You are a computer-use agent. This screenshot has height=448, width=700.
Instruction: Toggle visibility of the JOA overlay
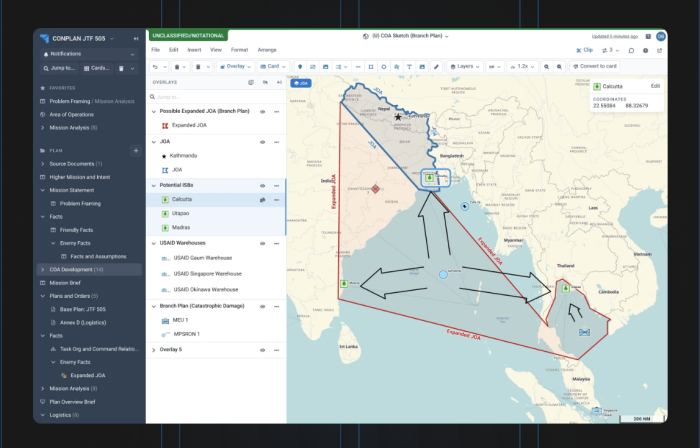click(262, 142)
